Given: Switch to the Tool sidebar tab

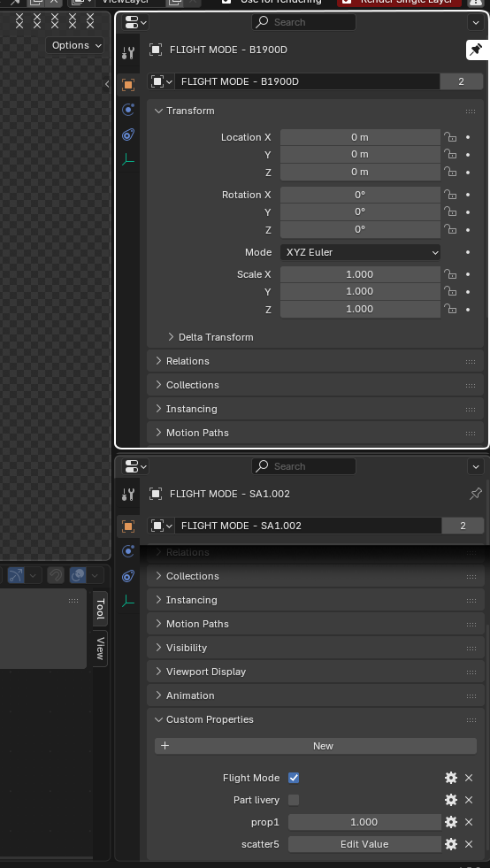Looking at the screenshot, I should [100, 609].
